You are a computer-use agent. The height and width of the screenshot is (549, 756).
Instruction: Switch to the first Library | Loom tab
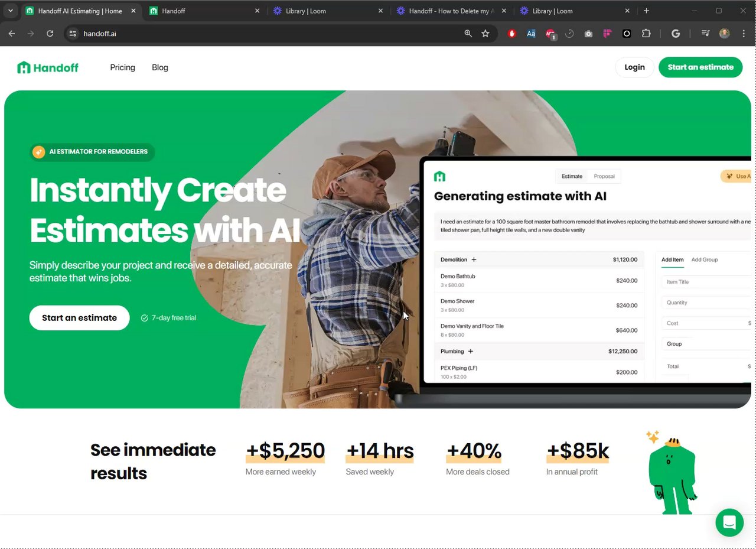328,11
